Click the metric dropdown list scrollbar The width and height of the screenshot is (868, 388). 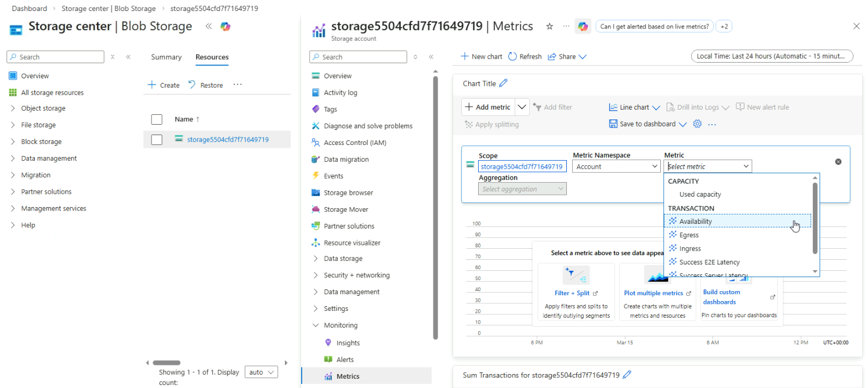coord(815,218)
